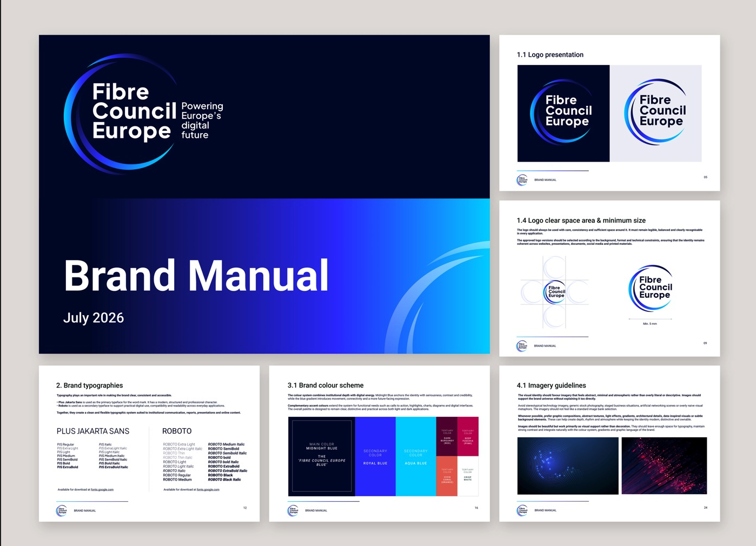This screenshot has height=546, width=756.
Task: Click the ROBOTO Regular font sample
Action: (x=177, y=475)
